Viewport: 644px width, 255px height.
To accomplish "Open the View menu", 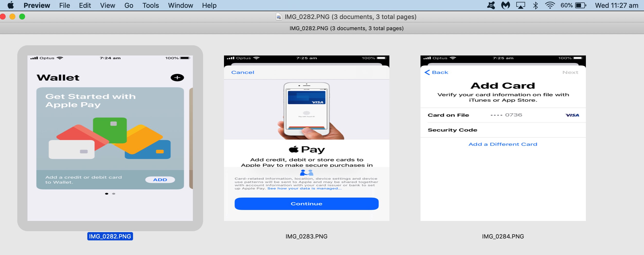I will coord(107,5).
